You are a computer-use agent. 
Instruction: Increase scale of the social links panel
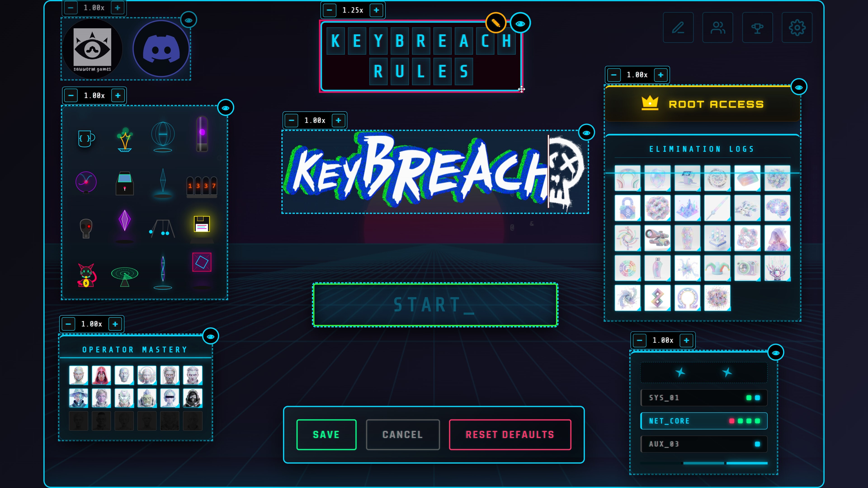tap(118, 7)
